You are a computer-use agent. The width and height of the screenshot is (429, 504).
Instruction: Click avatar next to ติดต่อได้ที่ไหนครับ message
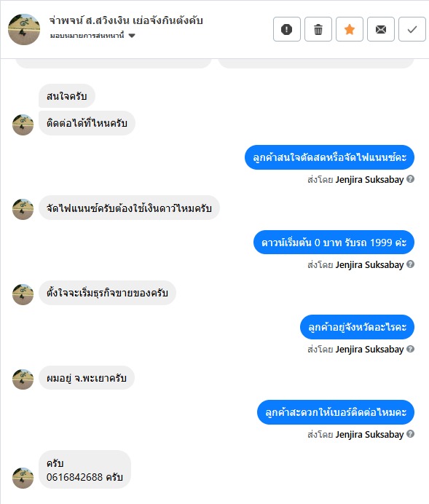pyautogui.click(x=23, y=125)
